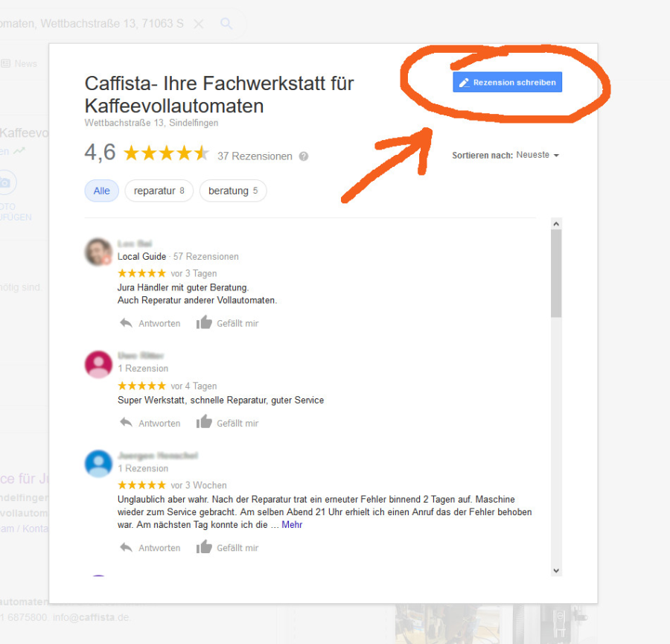Click the scrollbar up arrow in reviews list

(x=556, y=224)
